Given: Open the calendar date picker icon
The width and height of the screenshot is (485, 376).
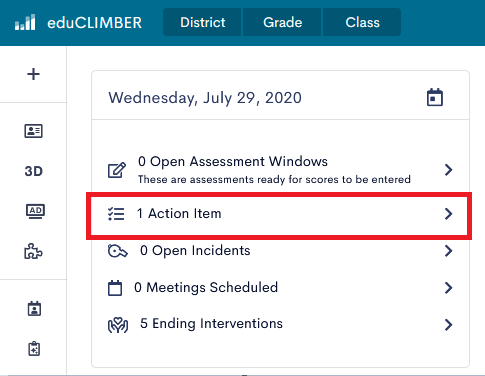Looking at the screenshot, I should click(435, 97).
